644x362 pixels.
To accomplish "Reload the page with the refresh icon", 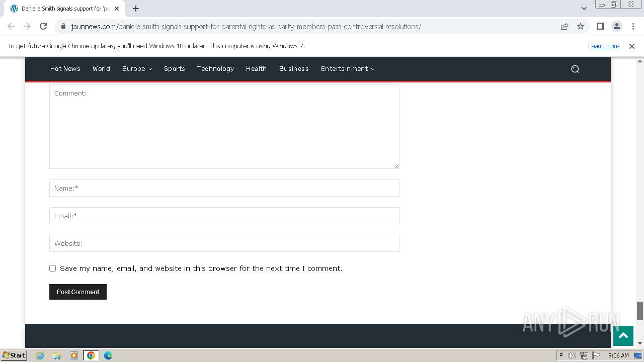I will (x=43, y=26).
